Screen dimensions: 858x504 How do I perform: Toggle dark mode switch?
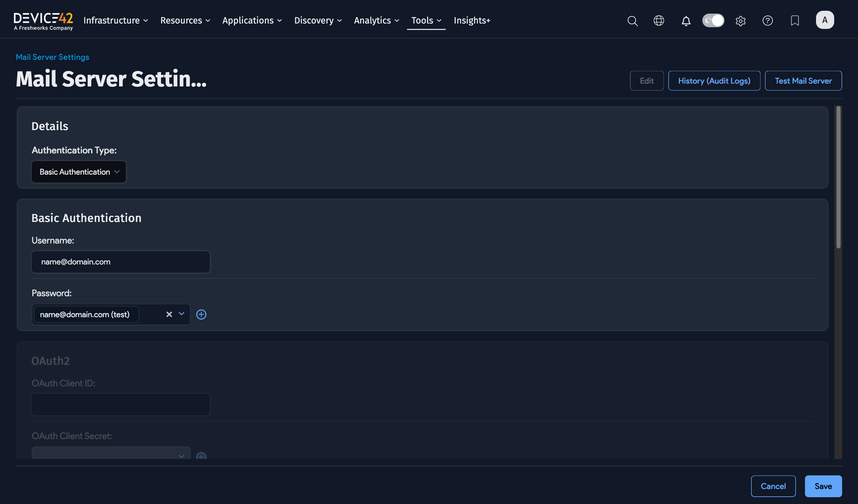point(713,20)
